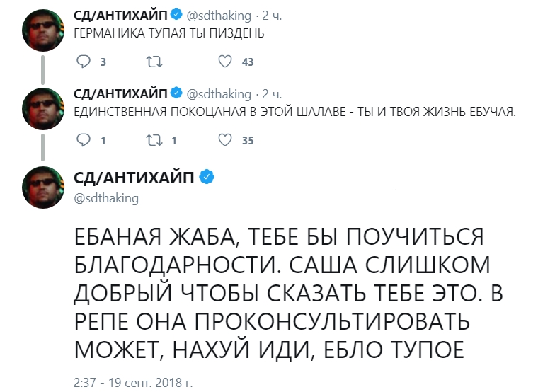Click @sdthaking handle in first tweet header

click(219, 16)
